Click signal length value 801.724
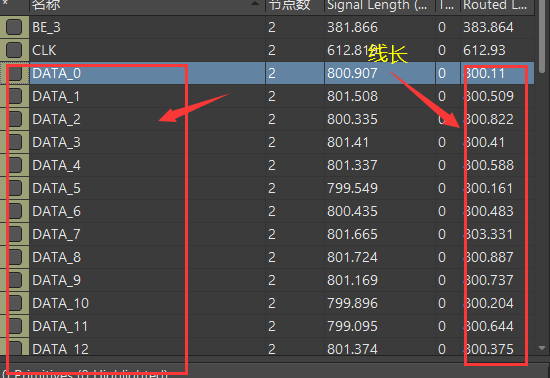This screenshot has width=550, height=378. (x=353, y=257)
